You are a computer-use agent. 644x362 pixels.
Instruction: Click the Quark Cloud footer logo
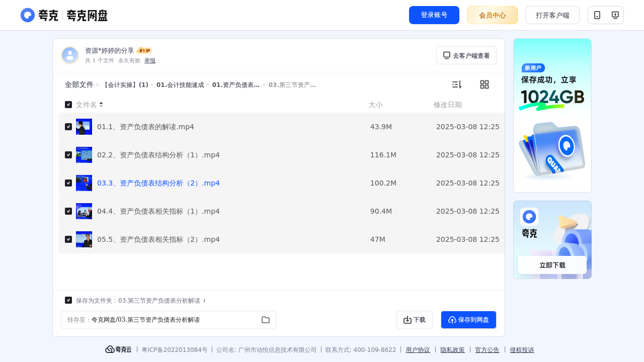tap(118, 349)
